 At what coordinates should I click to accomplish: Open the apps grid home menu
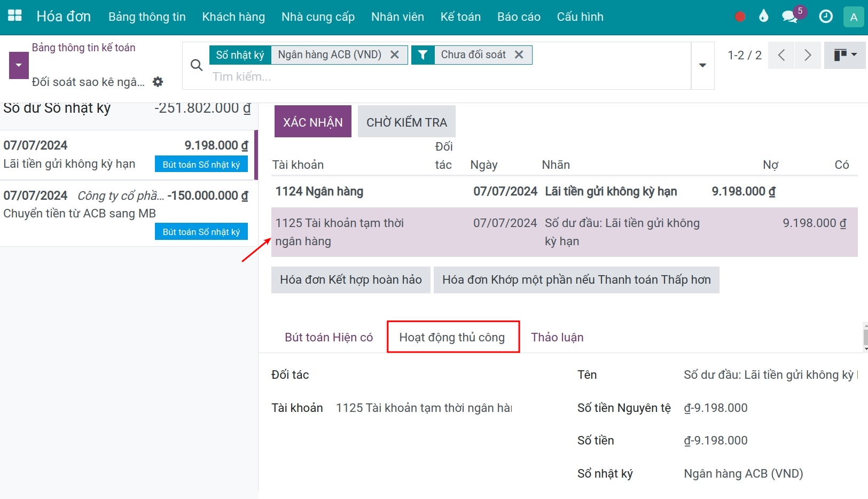(x=15, y=16)
